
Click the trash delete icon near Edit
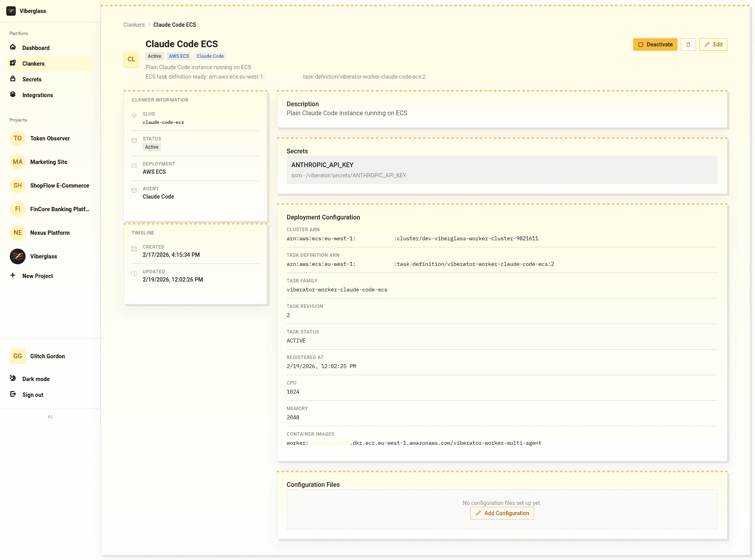[x=688, y=44]
